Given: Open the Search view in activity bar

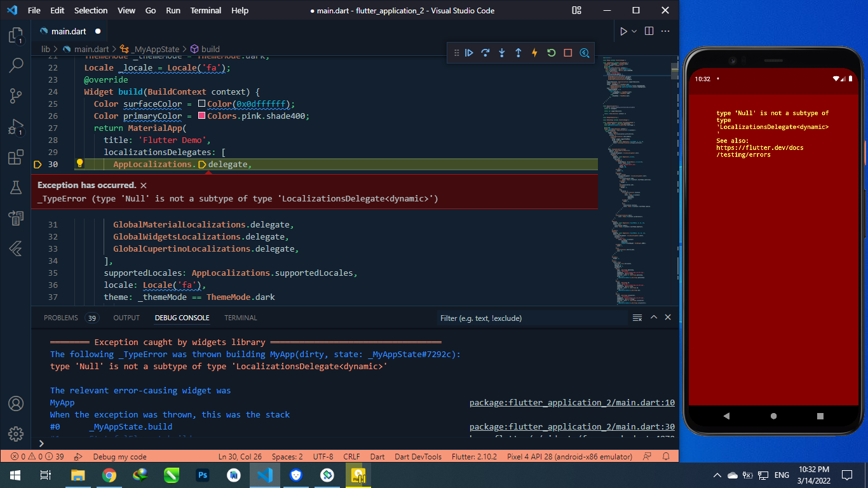Looking at the screenshot, I should tap(16, 65).
